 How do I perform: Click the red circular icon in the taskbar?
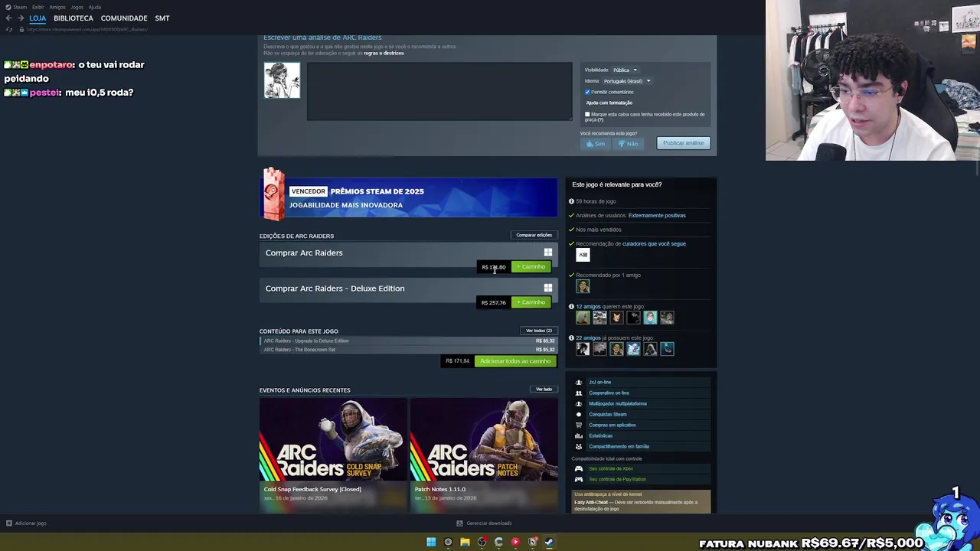click(515, 542)
